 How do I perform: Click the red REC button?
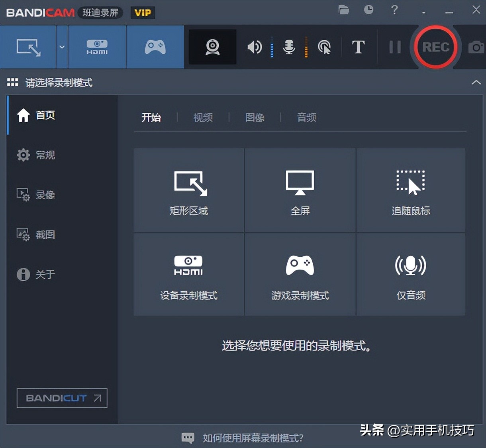tap(436, 47)
